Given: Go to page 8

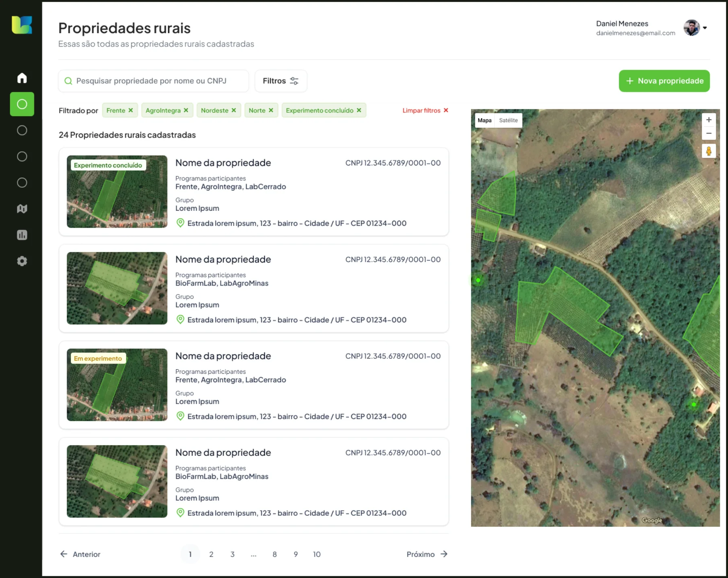Looking at the screenshot, I should click(x=275, y=554).
